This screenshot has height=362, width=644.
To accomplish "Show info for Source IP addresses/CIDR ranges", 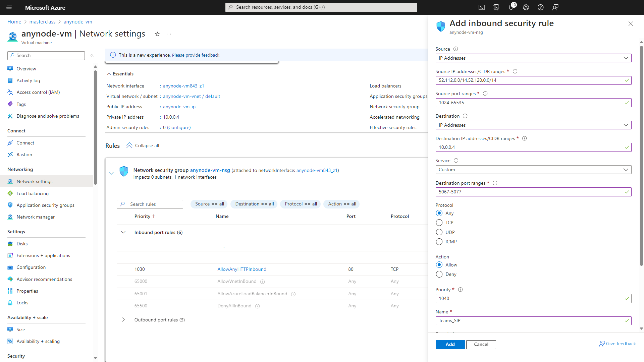I will [x=515, y=71].
